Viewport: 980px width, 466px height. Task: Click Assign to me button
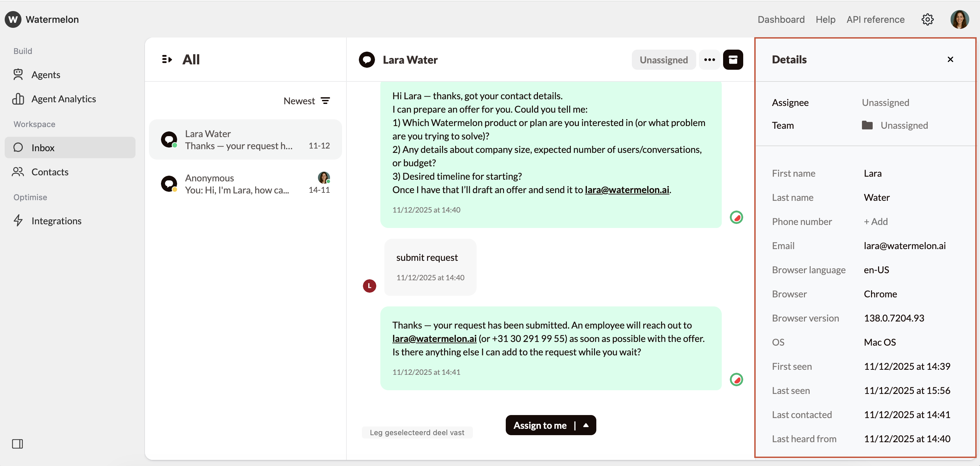coord(539,425)
